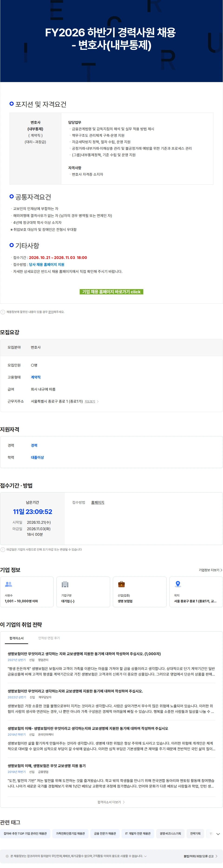Image resolution: width=223 pixels, height=868 pixels.
Task: Click the green 기업 채용 홈페이지 바로가기 button
Action: (x=111, y=291)
